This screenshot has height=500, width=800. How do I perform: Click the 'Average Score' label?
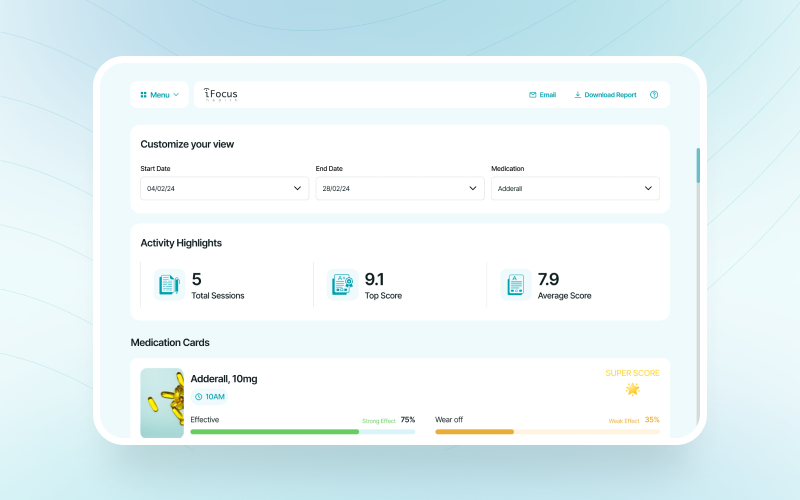[564, 295]
